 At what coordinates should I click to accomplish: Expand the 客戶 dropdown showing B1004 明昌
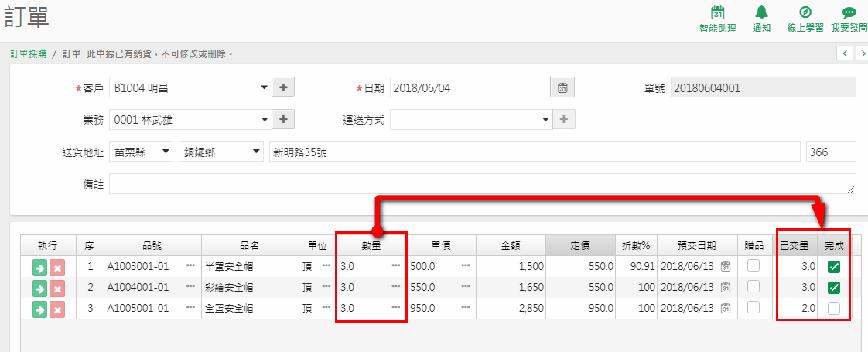(190, 87)
